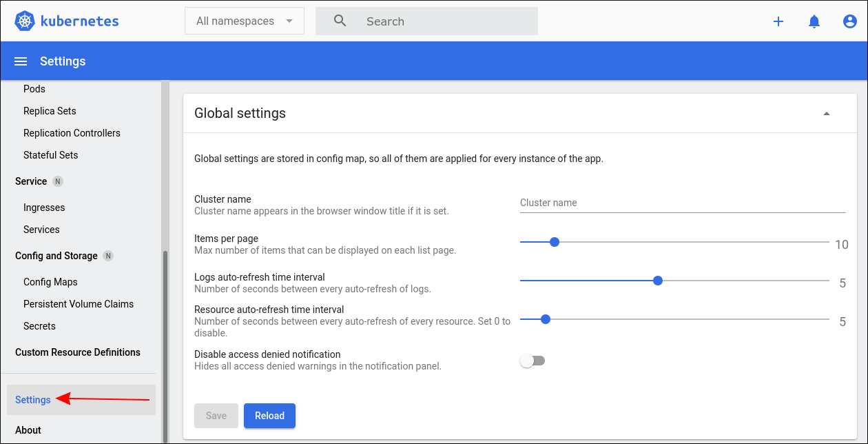Image resolution: width=868 pixels, height=444 pixels.
Task: Open the notifications bell
Action: pyautogui.click(x=814, y=21)
